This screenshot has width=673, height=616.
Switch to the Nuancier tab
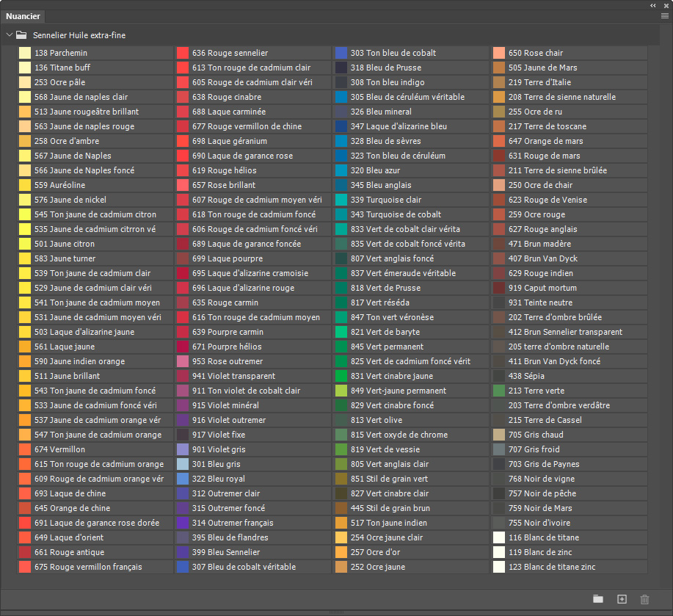(23, 16)
